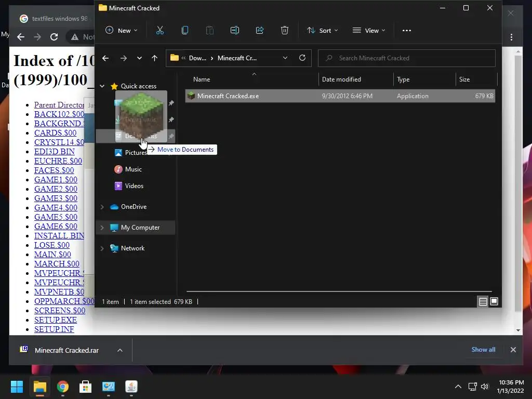Open the CARDS.$00 link in Chrome
532x399 pixels.
click(55, 133)
